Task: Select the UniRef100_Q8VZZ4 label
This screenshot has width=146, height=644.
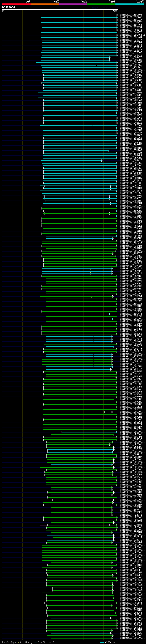Action: tap(131, 72)
